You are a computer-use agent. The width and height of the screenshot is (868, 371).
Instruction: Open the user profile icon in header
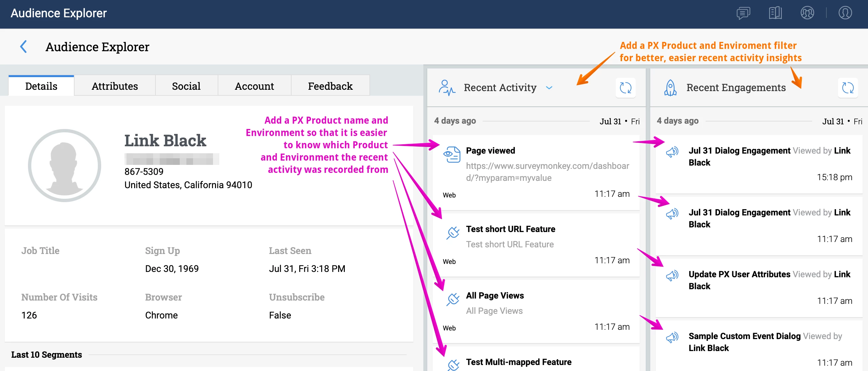(845, 13)
